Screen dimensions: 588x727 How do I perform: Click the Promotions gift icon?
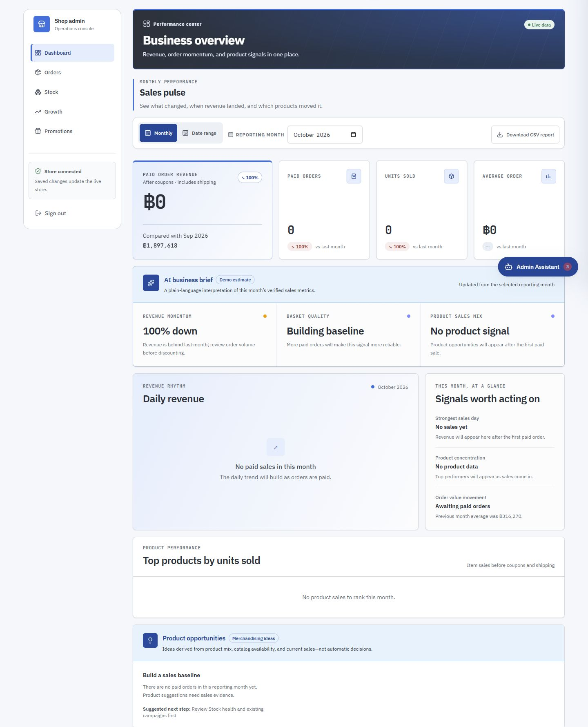(x=38, y=131)
